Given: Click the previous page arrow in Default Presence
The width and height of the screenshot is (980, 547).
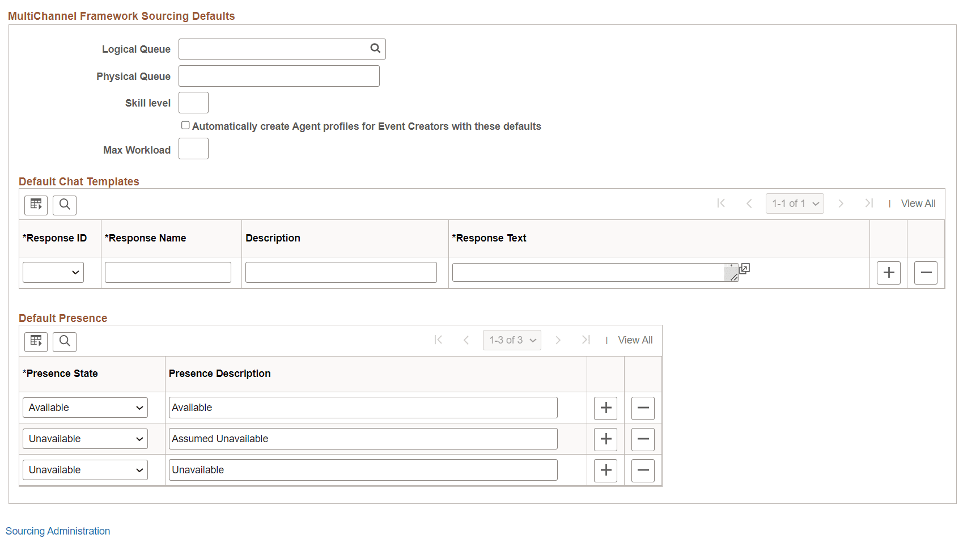Looking at the screenshot, I should click(466, 340).
